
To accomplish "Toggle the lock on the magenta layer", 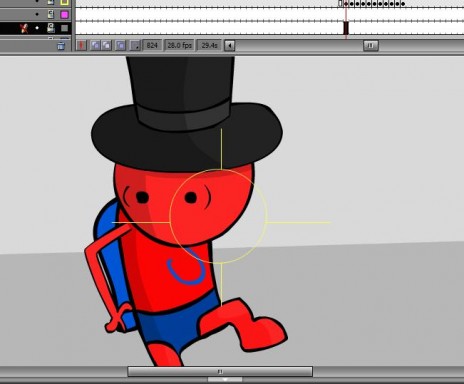I will coord(51,14).
